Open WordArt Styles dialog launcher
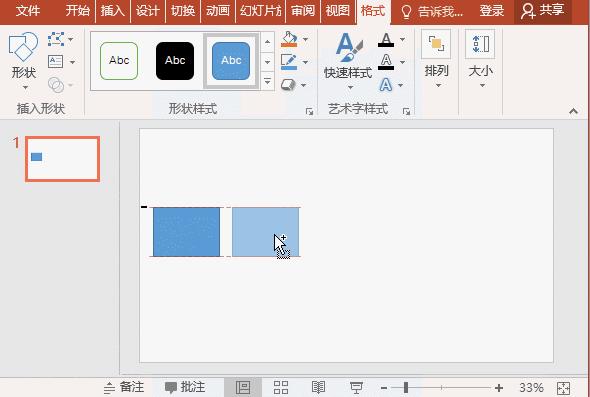 (x=406, y=111)
